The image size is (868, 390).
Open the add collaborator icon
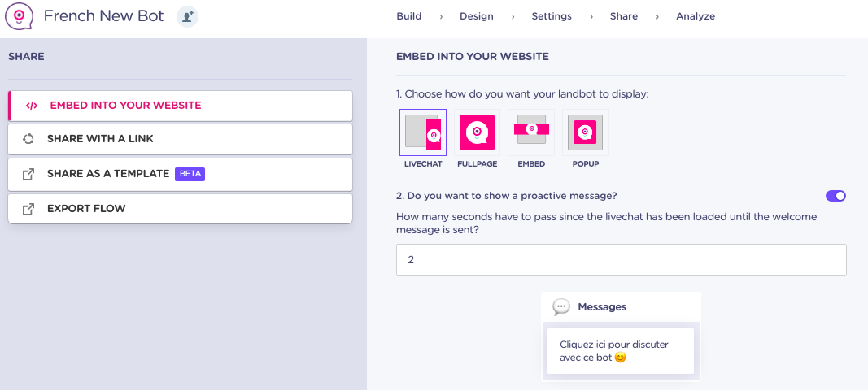(x=188, y=16)
